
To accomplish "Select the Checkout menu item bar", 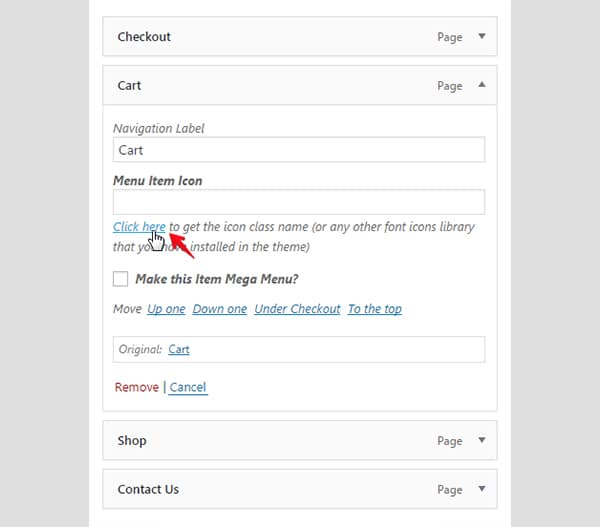I will (x=300, y=36).
